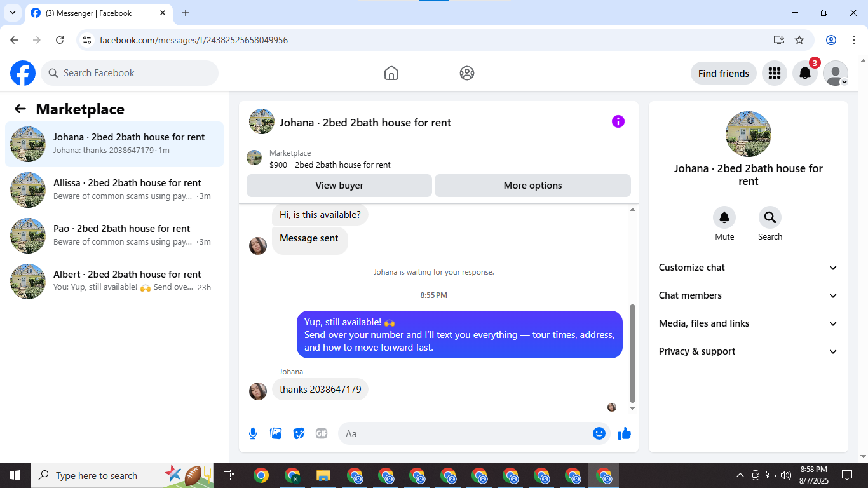Open a new browser tab
This screenshot has width=868, height=488.
(186, 13)
